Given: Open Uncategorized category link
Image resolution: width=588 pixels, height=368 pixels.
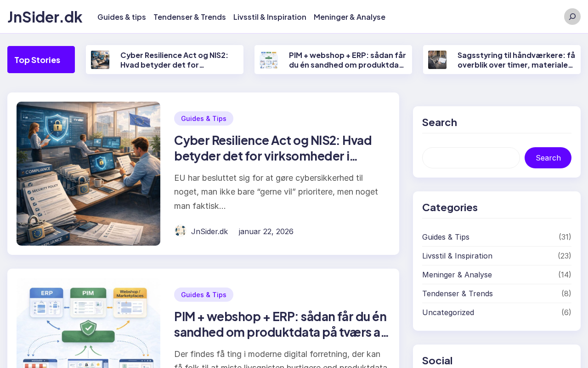Looking at the screenshot, I should click(448, 312).
